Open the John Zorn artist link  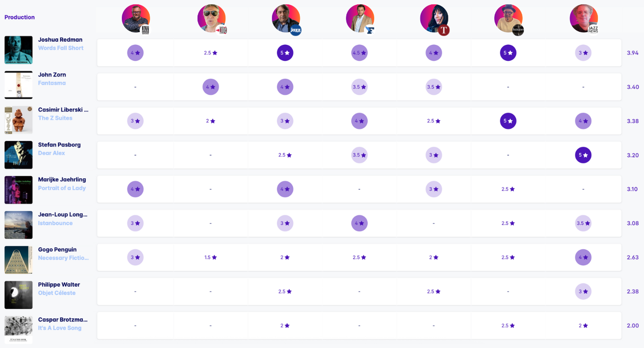coord(52,75)
